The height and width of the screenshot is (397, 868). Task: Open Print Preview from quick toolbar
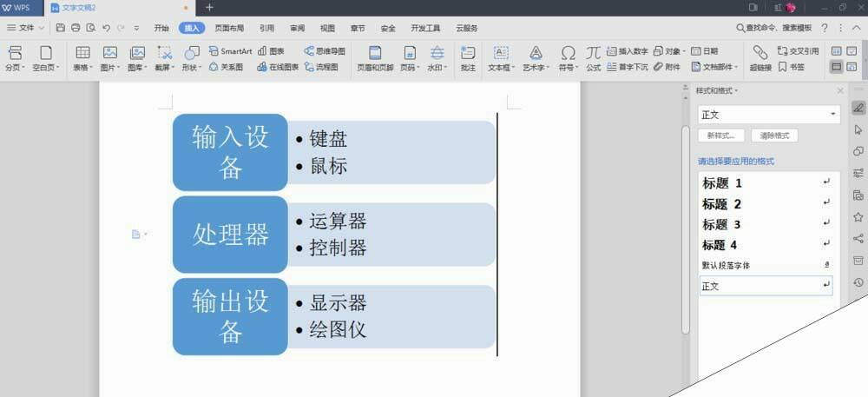(x=90, y=28)
